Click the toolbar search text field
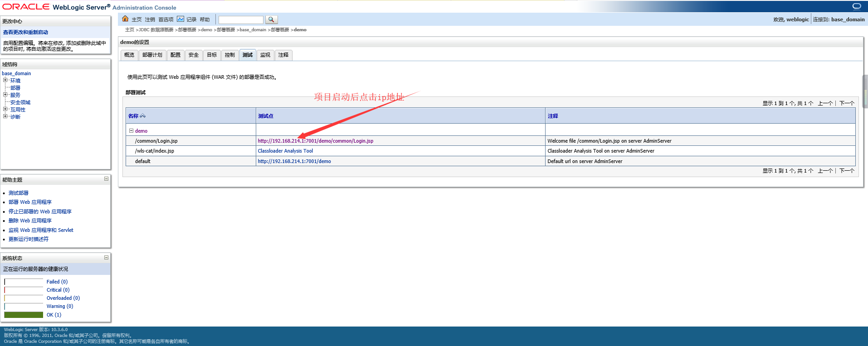Image resolution: width=868 pixels, height=346 pixels. click(x=240, y=19)
